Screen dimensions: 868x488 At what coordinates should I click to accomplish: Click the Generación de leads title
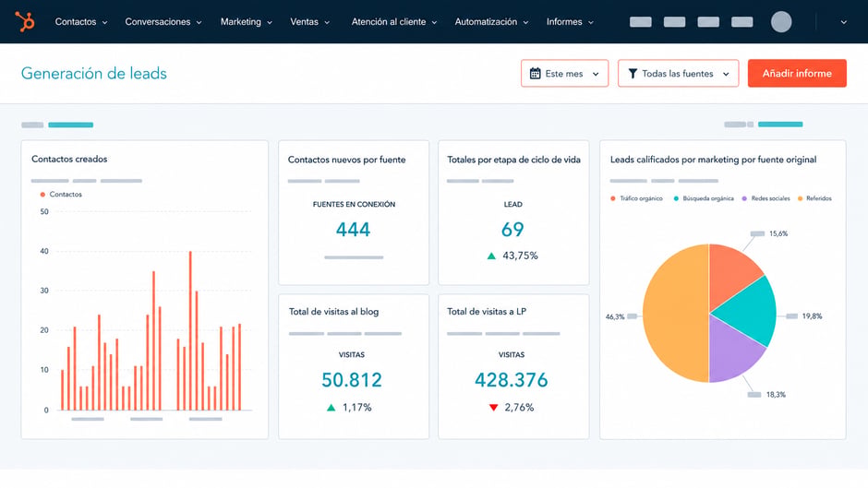click(x=93, y=73)
